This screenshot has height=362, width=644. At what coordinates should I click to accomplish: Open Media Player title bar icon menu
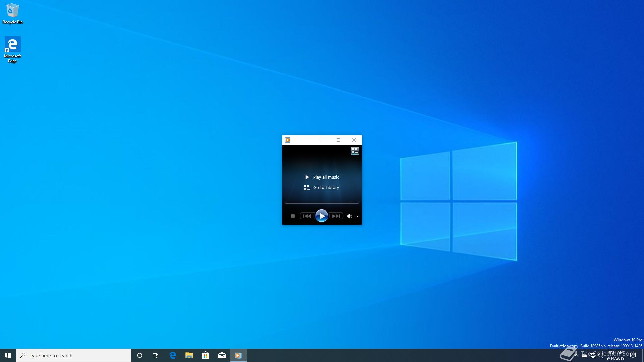click(288, 140)
